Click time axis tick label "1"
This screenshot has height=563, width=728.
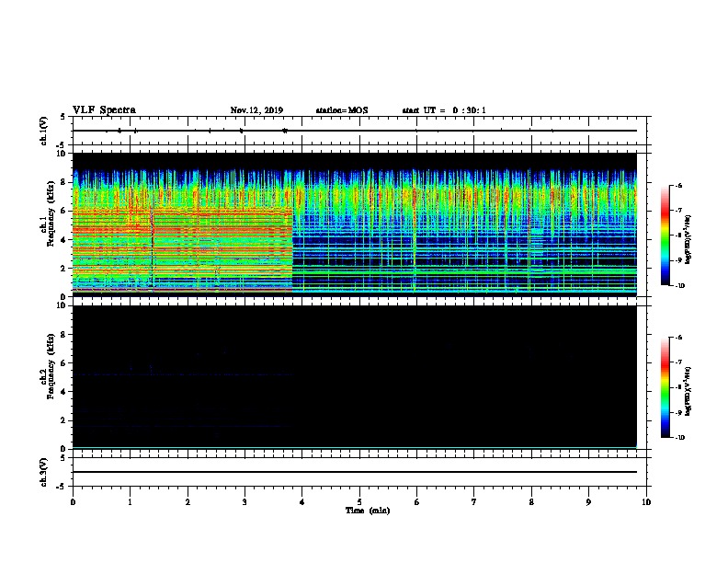[x=130, y=501]
